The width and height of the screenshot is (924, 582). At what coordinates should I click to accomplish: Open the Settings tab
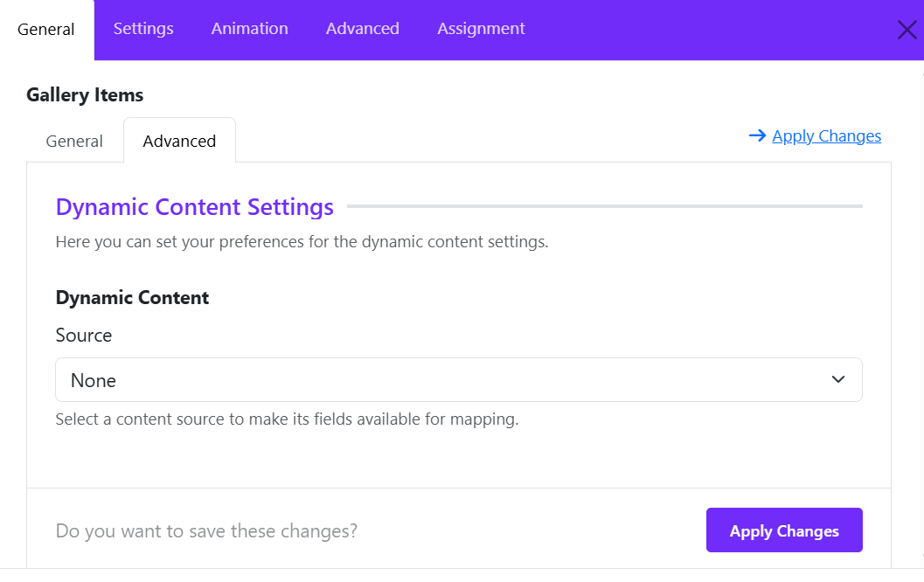click(143, 29)
